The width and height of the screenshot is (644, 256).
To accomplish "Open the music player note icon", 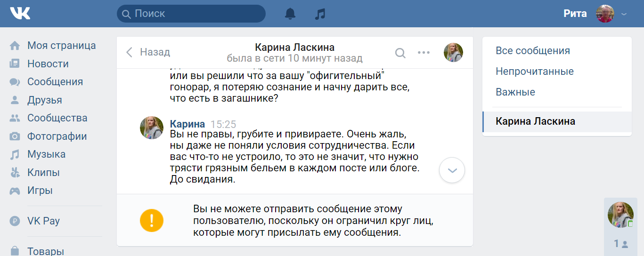I will 320,14.
